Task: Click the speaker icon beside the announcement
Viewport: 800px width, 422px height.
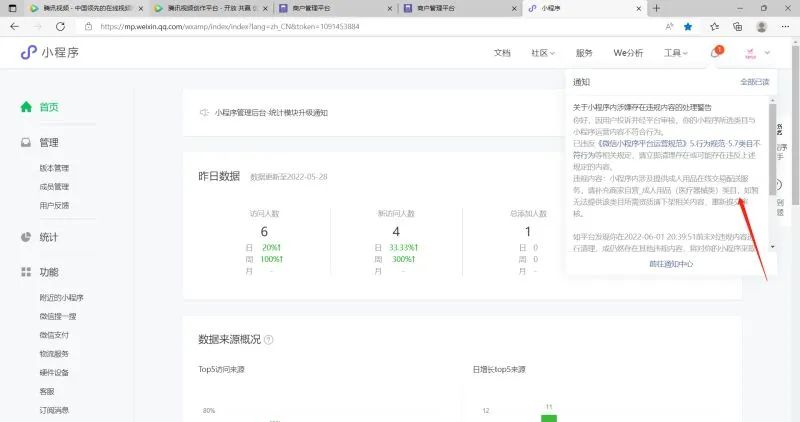Action: 204,112
